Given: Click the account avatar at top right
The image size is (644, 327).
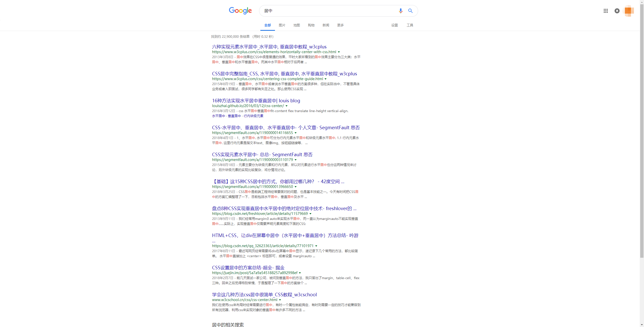Looking at the screenshot, I should (x=629, y=11).
